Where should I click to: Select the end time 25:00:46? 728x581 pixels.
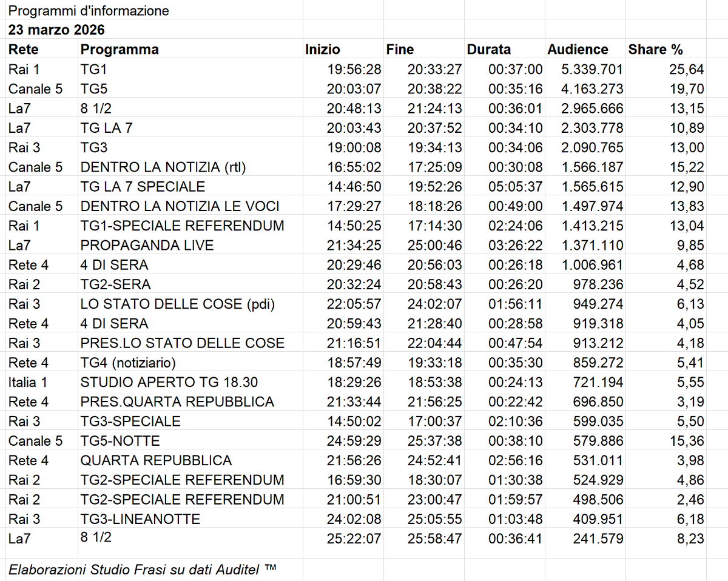click(x=435, y=245)
